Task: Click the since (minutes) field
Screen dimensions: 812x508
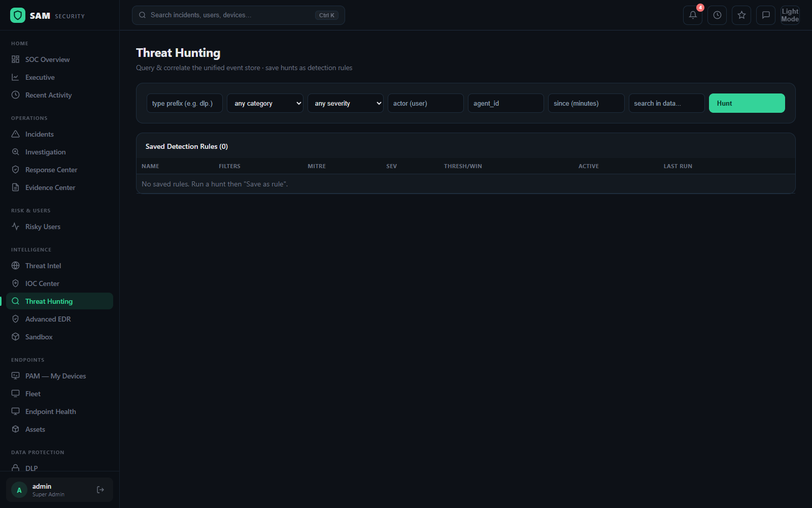Action: [586, 103]
